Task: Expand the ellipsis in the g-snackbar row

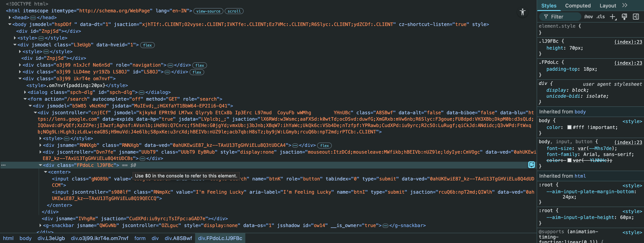Action: 385,226
